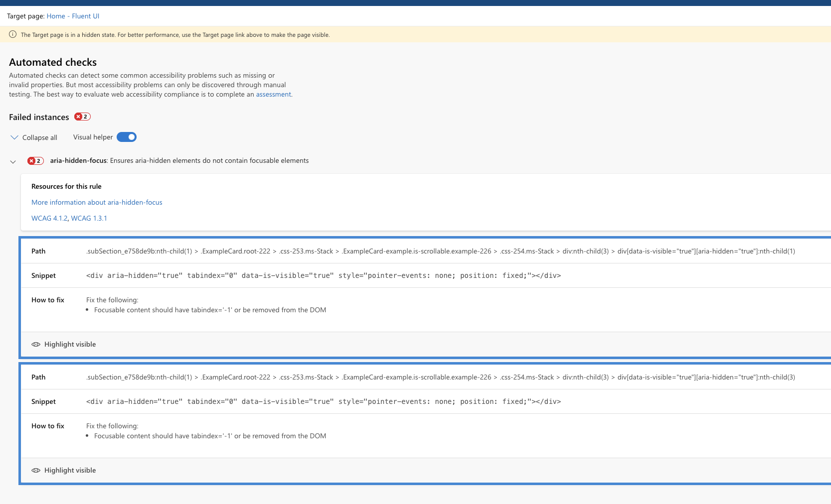Image resolution: width=831 pixels, height=504 pixels.
Task: Select the snippet code of the first failure
Action: point(323,275)
